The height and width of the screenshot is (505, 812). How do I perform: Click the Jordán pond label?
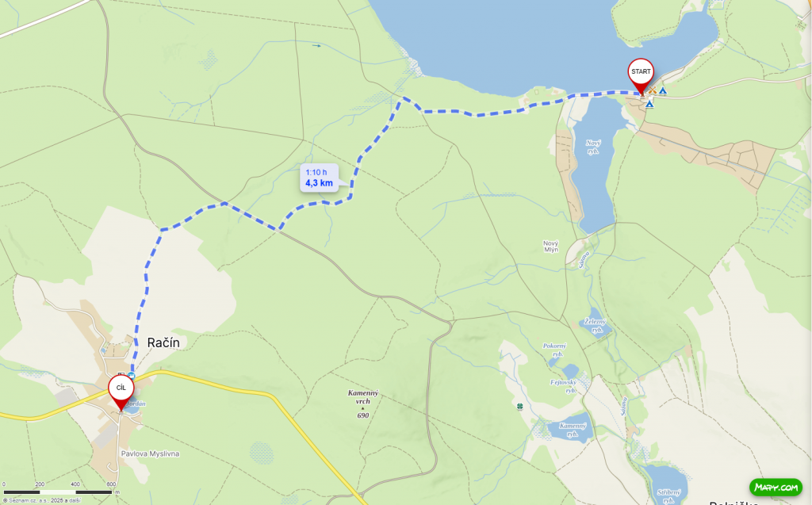[136, 404]
